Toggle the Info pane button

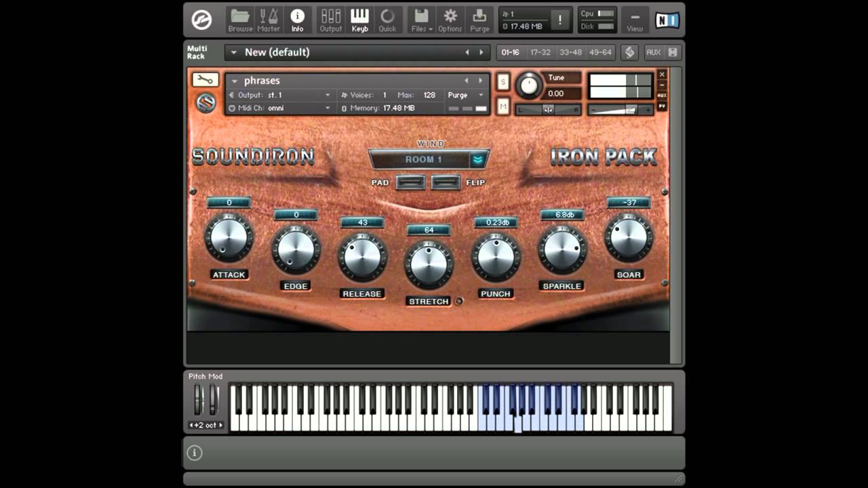(297, 20)
